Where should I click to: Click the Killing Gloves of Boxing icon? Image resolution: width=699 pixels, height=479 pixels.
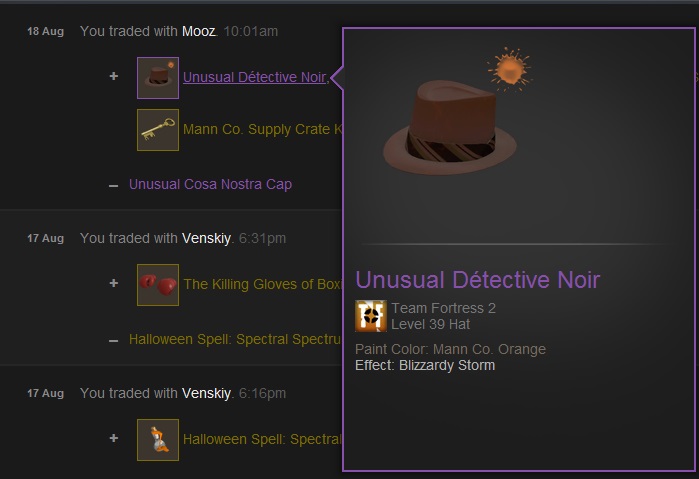pos(158,285)
